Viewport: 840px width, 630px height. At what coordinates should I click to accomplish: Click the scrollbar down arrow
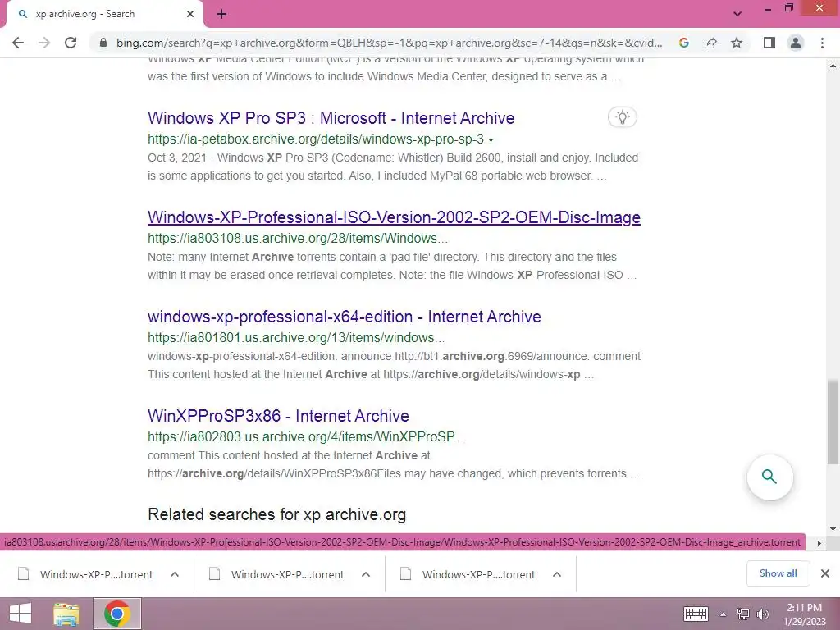(x=833, y=529)
